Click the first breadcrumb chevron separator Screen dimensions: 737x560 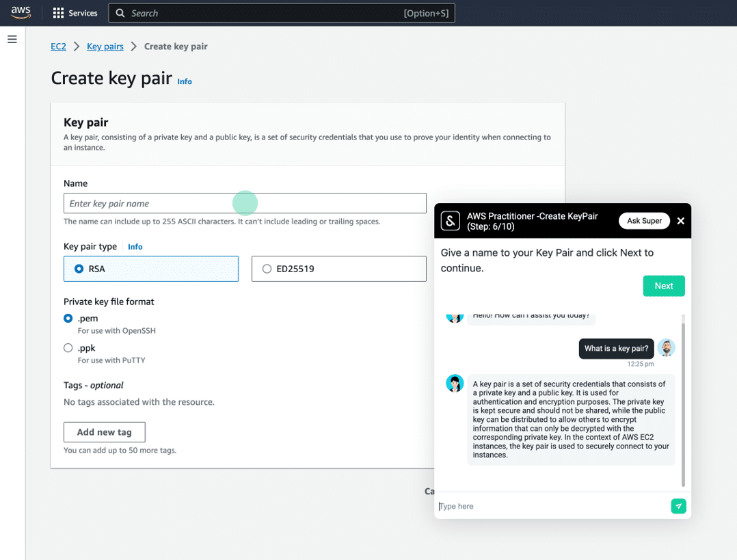coord(77,46)
